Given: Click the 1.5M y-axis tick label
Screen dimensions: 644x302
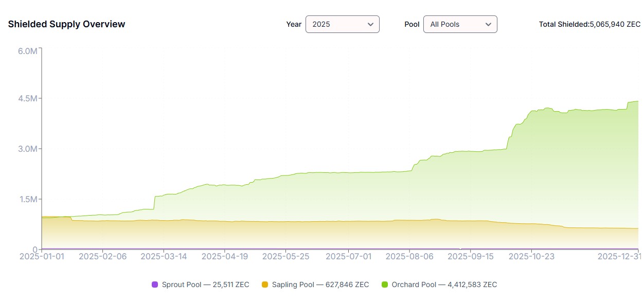Looking at the screenshot, I should 27,200.
